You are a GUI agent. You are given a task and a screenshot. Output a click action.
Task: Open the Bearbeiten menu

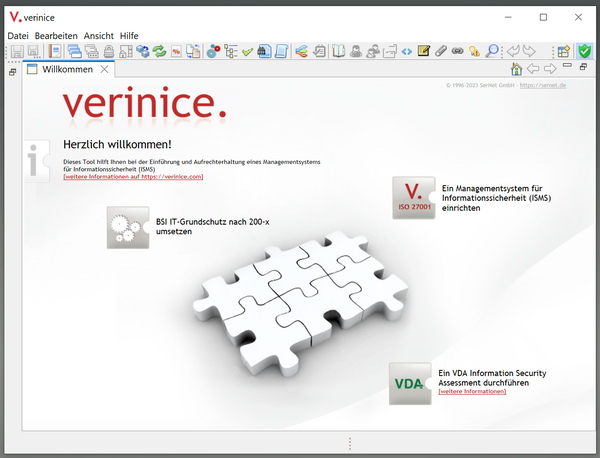click(x=56, y=35)
